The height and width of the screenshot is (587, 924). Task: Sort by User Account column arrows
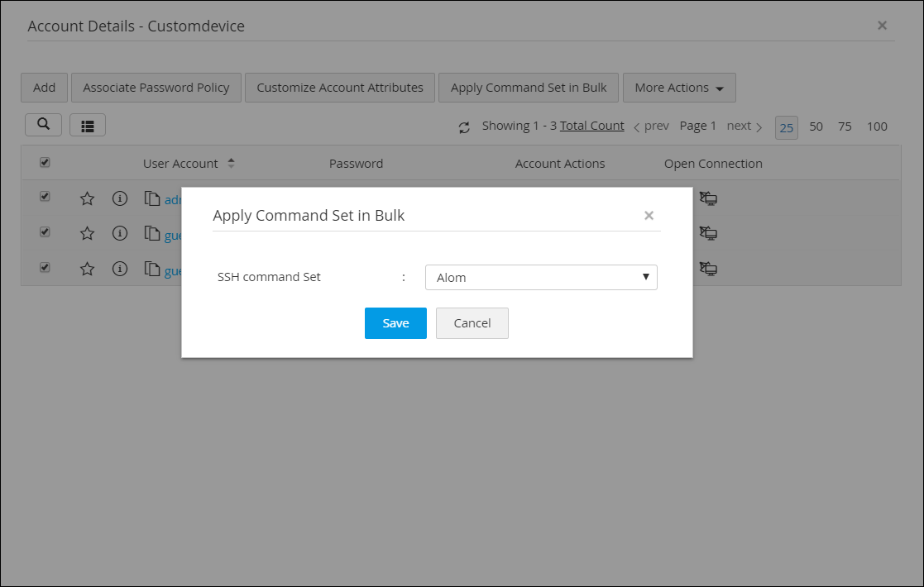pyautogui.click(x=231, y=163)
